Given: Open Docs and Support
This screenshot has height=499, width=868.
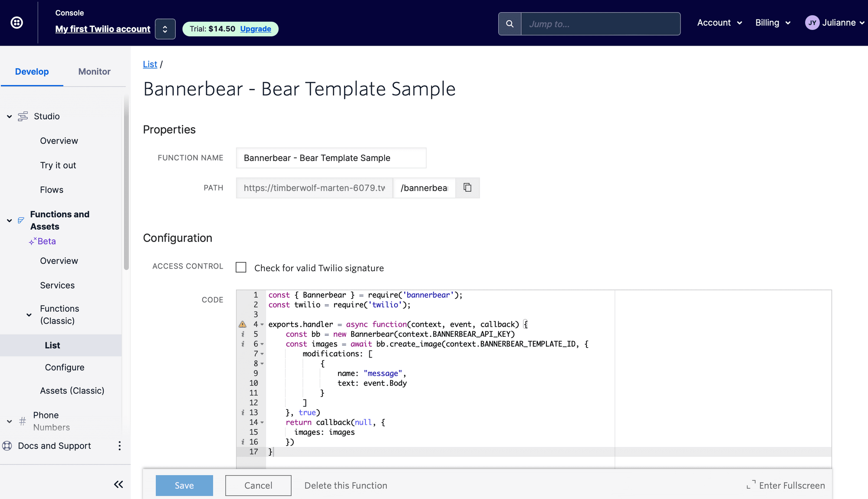Looking at the screenshot, I should point(54,446).
